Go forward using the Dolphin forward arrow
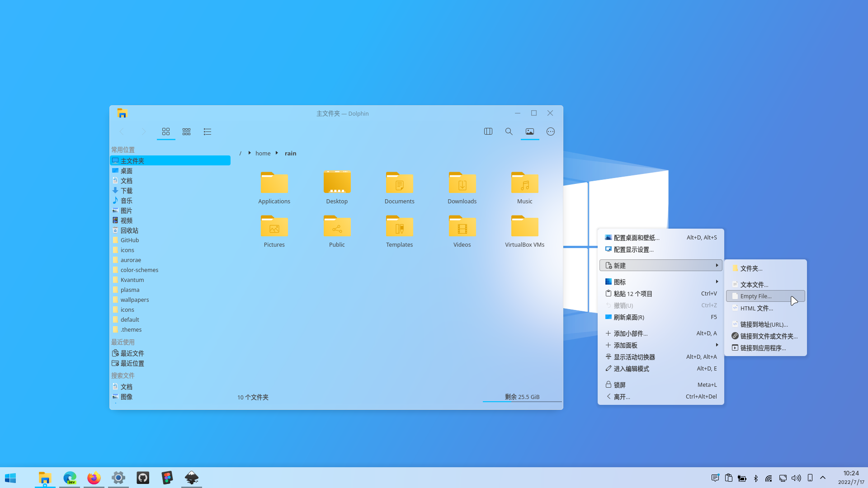868x488 pixels. tap(143, 131)
